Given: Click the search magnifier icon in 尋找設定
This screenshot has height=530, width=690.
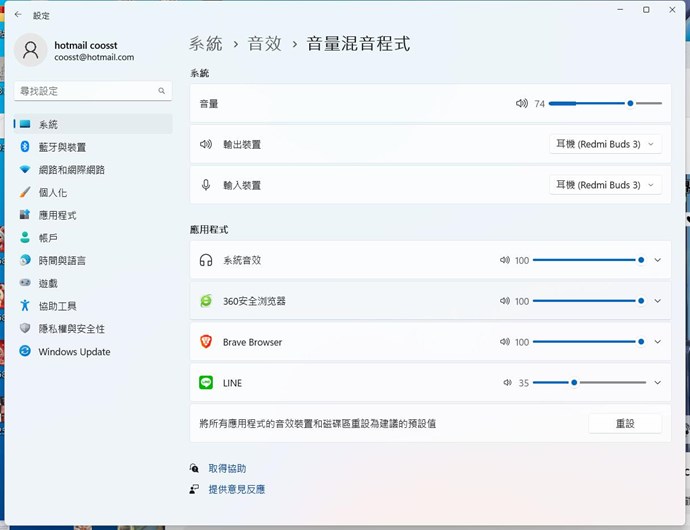Looking at the screenshot, I should (x=161, y=91).
